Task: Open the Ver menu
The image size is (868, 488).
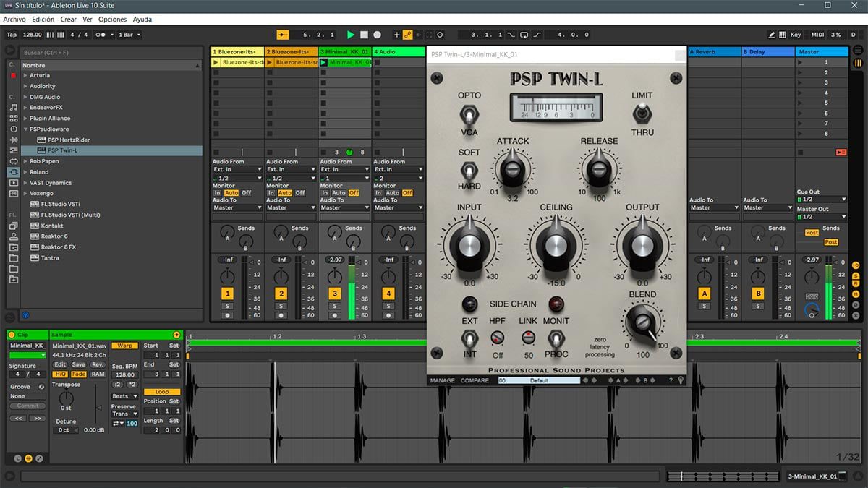Action: click(x=88, y=20)
